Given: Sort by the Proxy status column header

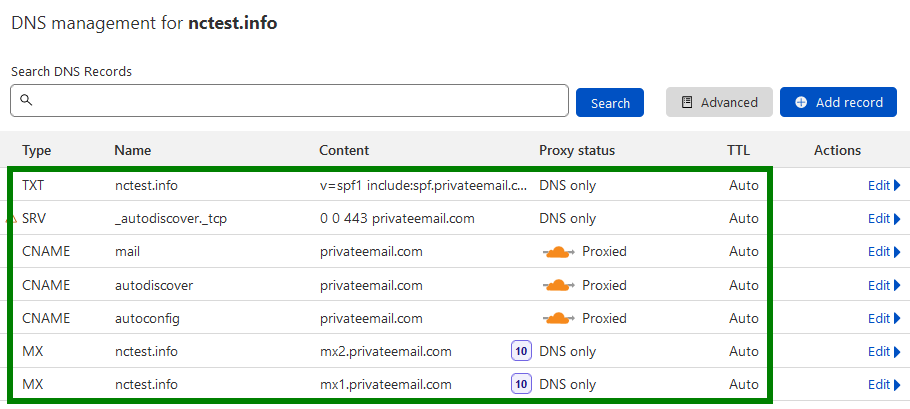Looking at the screenshot, I should coord(577,151).
